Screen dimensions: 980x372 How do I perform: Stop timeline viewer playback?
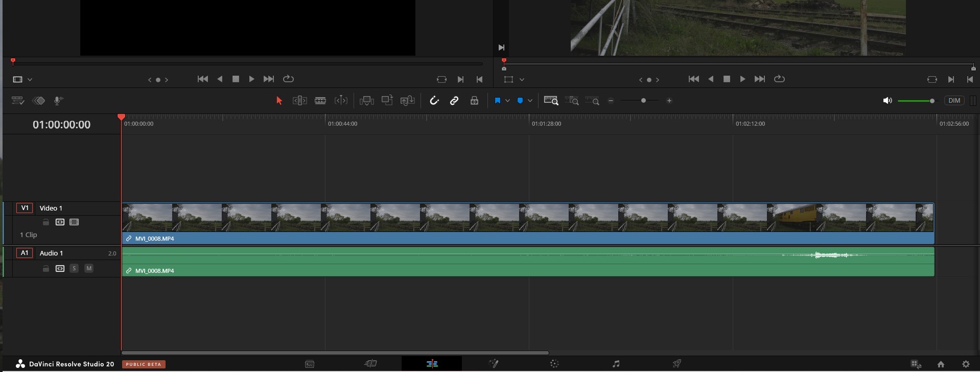tap(727, 79)
